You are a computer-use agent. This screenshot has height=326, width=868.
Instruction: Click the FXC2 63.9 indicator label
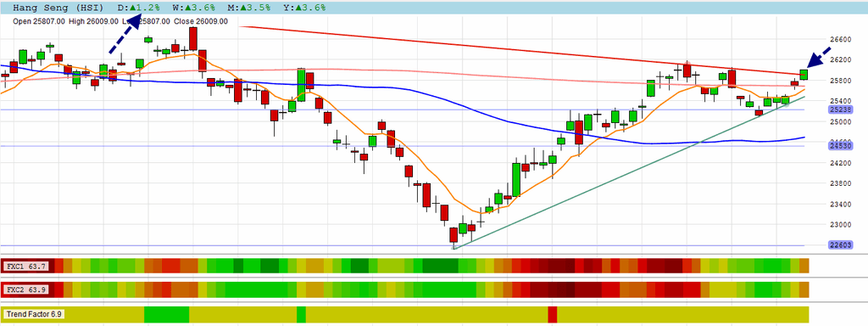point(26,290)
